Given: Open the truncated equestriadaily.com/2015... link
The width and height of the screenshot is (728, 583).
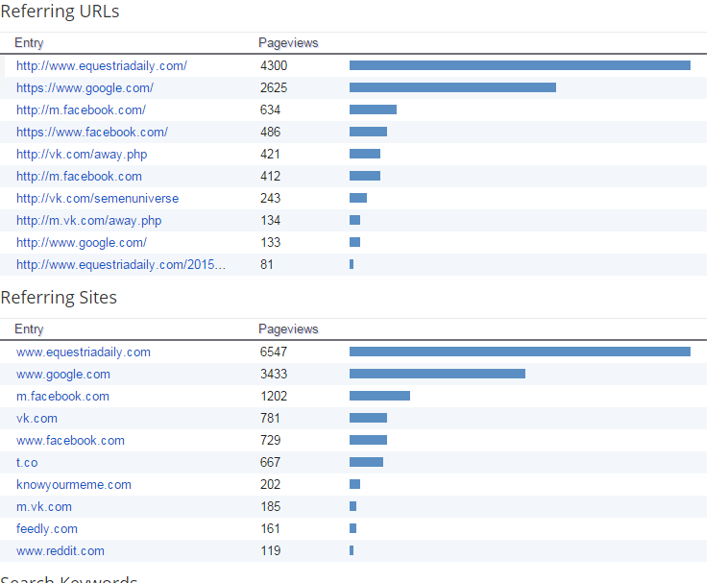Looking at the screenshot, I should tap(121, 264).
